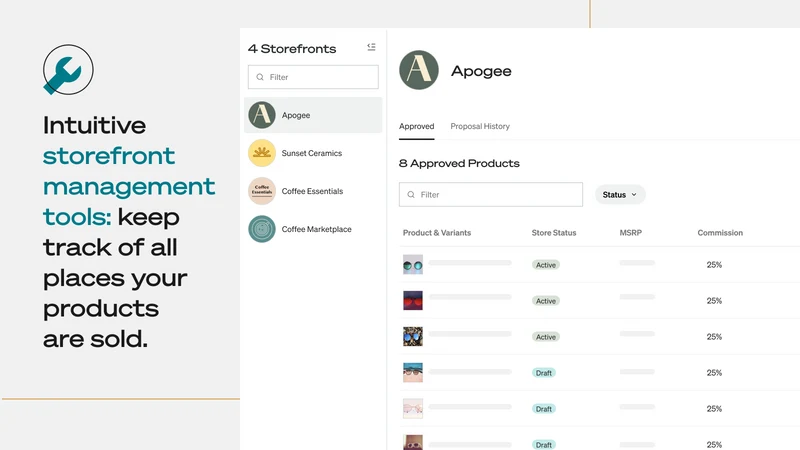
Task: Click Active badge in the leopard sunglasses row
Action: [545, 337]
